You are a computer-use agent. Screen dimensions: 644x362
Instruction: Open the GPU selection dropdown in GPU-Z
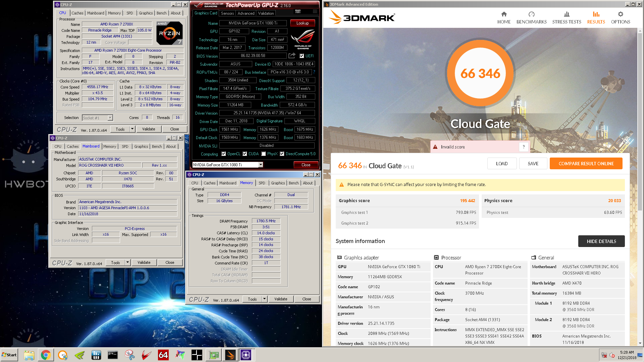click(261, 165)
